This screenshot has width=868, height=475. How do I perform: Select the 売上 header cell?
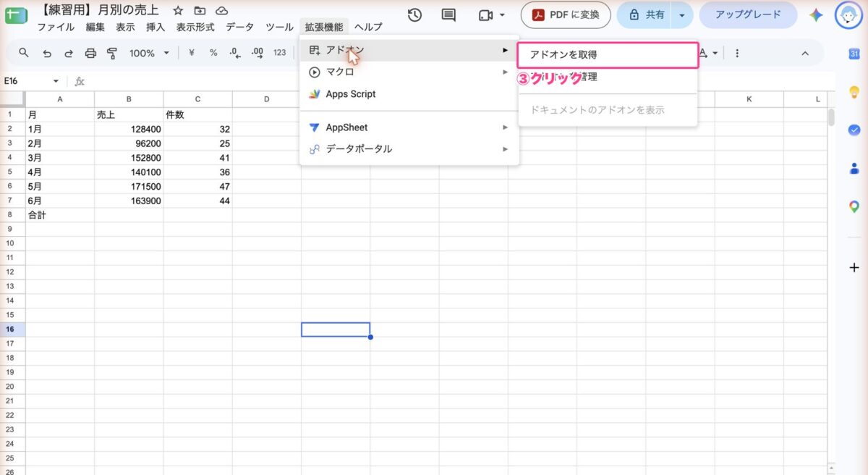point(129,114)
